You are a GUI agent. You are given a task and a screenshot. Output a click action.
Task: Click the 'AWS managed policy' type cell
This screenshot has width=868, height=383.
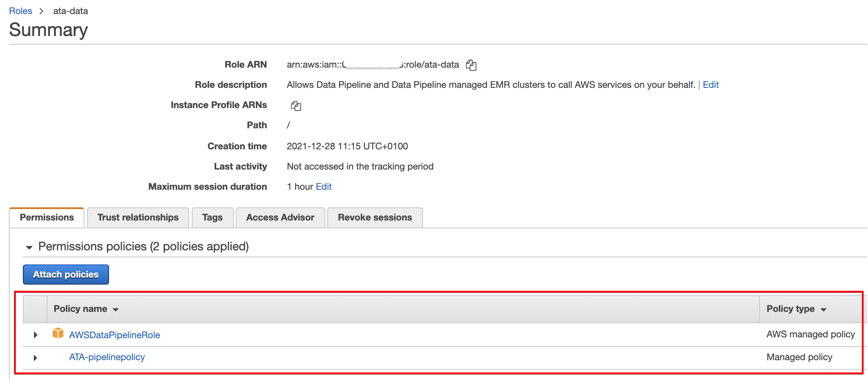click(x=810, y=334)
